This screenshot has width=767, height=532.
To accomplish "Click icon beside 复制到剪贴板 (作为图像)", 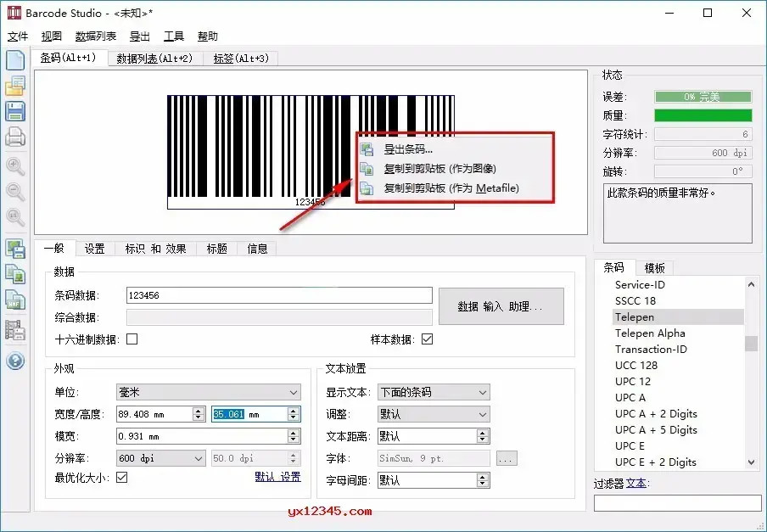I will point(367,169).
